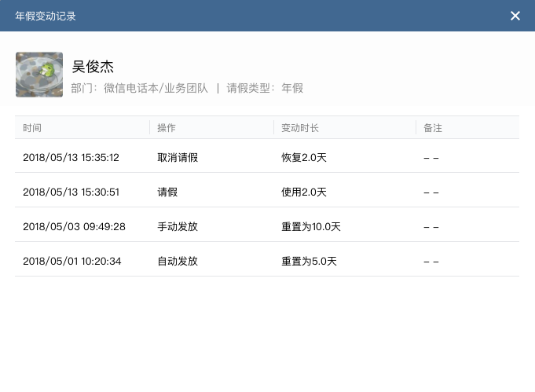
Task: Click the dialog title 年假变动记录
Action: (x=46, y=16)
